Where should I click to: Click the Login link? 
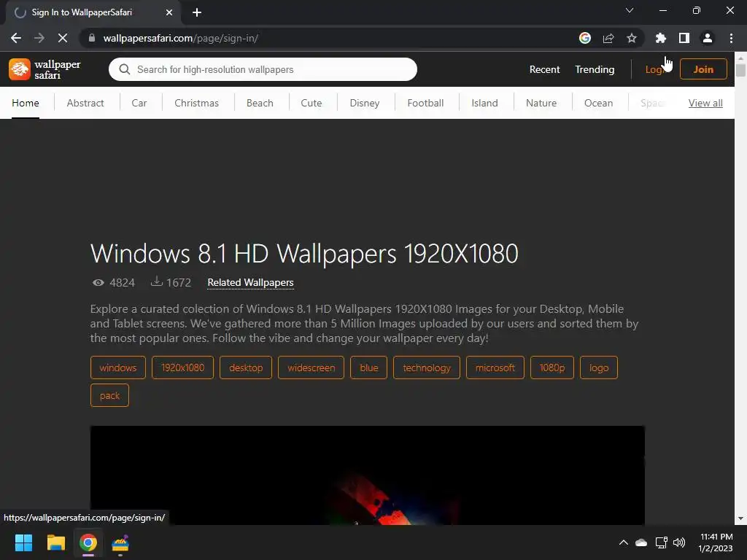(x=655, y=69)
